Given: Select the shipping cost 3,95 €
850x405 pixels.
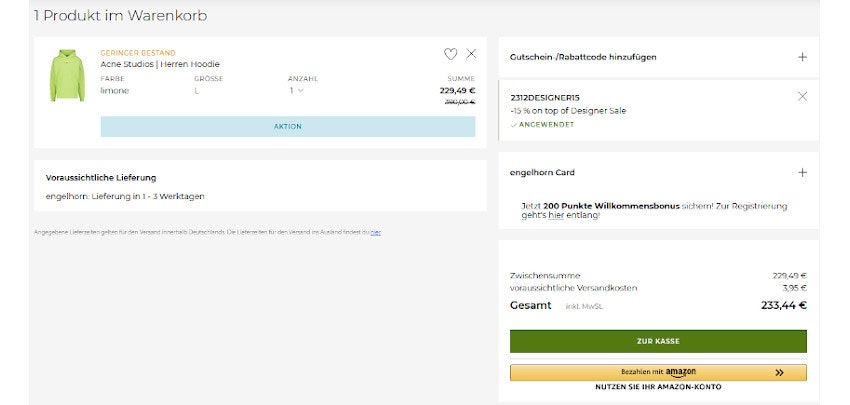Looking at the screenshot, I should click(794, 288).
